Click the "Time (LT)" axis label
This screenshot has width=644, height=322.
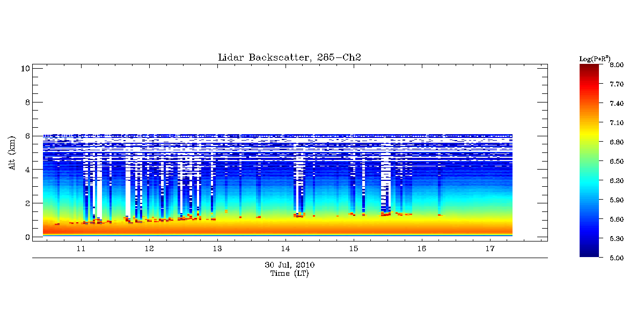[x=289, y=274]
